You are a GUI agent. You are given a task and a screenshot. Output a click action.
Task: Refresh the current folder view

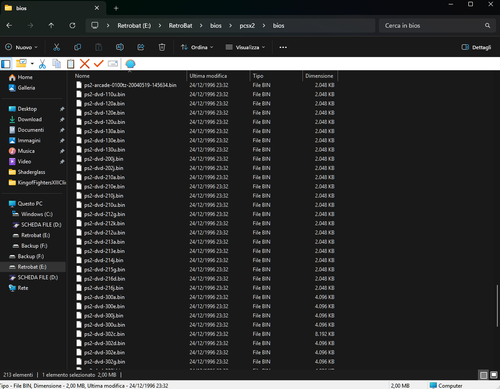point(72,25)
